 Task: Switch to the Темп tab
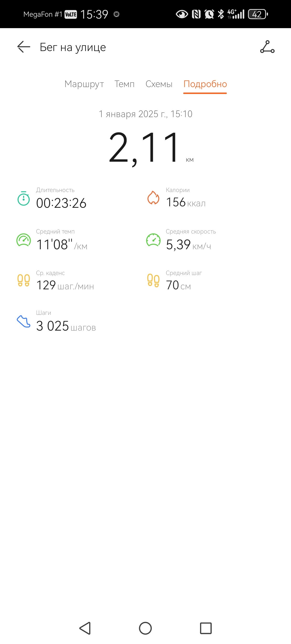tap(125, 84)
